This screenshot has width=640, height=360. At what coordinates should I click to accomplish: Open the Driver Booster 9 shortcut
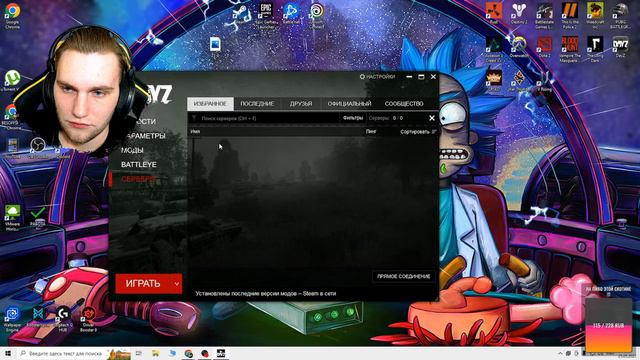88,318
